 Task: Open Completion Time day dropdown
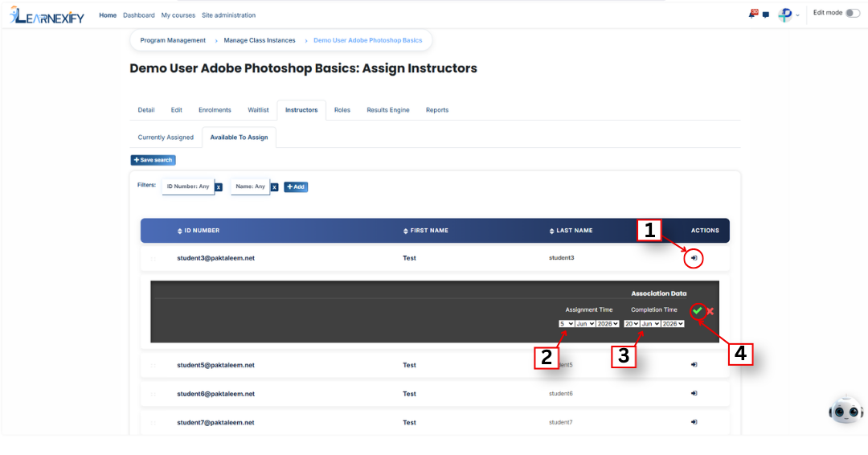[x=632, y=324]
